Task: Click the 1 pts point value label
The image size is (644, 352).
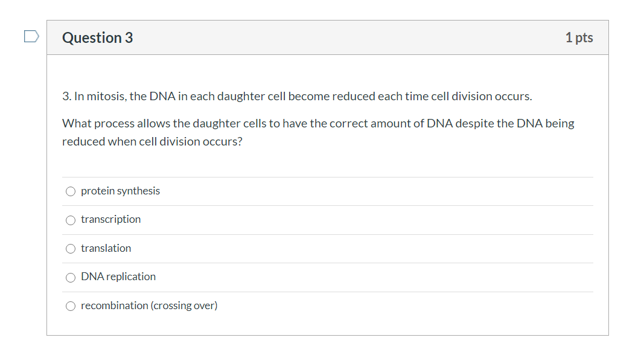Action: point(581,37)
